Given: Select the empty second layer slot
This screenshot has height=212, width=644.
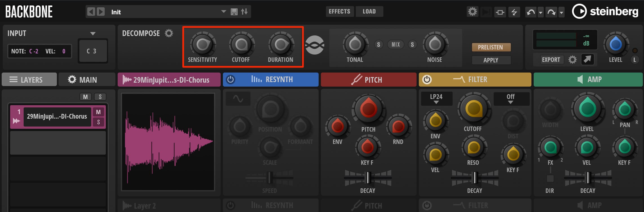Looking at the screenshot, I should [58, 143].
